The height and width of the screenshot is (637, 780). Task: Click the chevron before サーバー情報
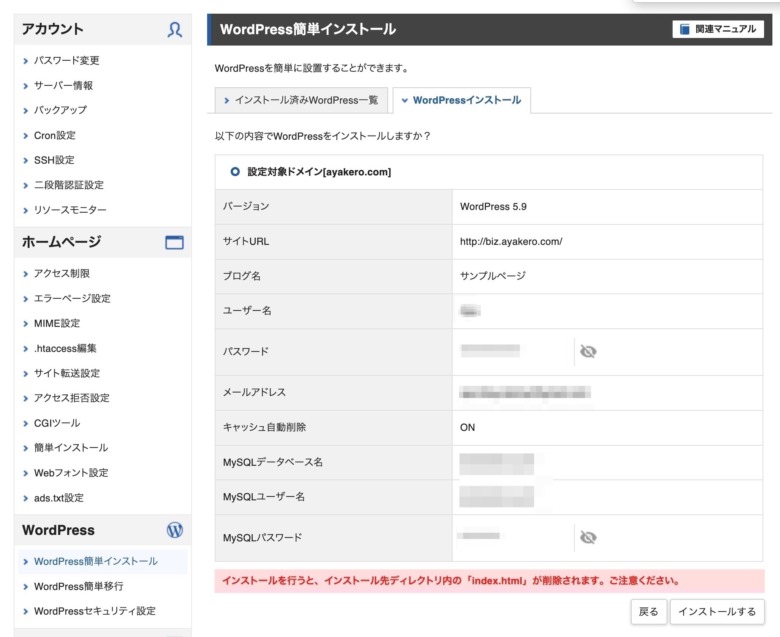pos(25,86)
